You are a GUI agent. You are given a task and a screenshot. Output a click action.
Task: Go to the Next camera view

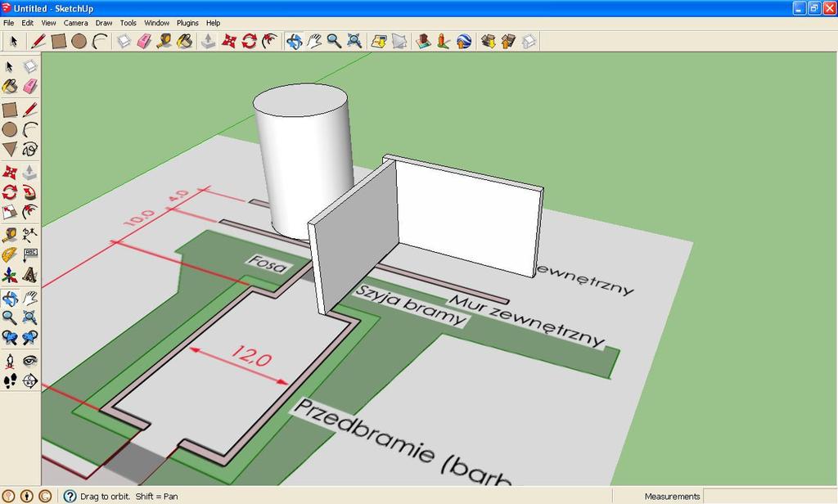(x=30, y=338)
